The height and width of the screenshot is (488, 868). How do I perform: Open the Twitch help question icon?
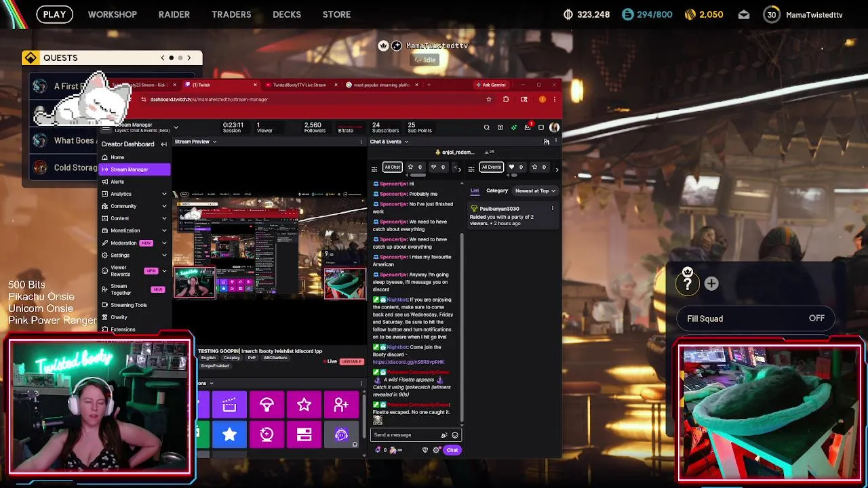(x=500, y=127)
